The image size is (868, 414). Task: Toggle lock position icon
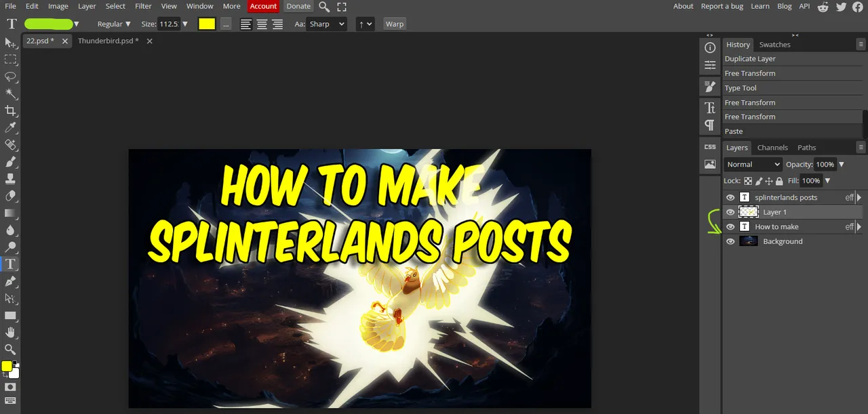(769, 181)
